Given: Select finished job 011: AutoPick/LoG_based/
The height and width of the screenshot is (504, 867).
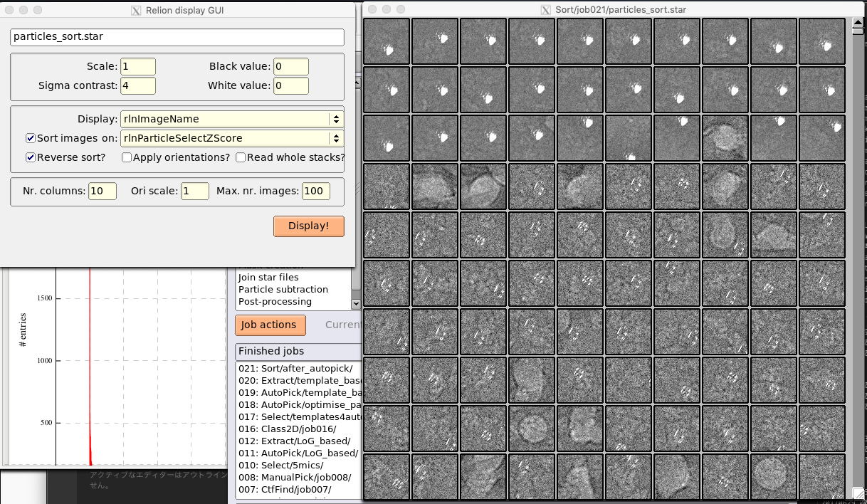Looking at the screenshot, I should [299, 453].
